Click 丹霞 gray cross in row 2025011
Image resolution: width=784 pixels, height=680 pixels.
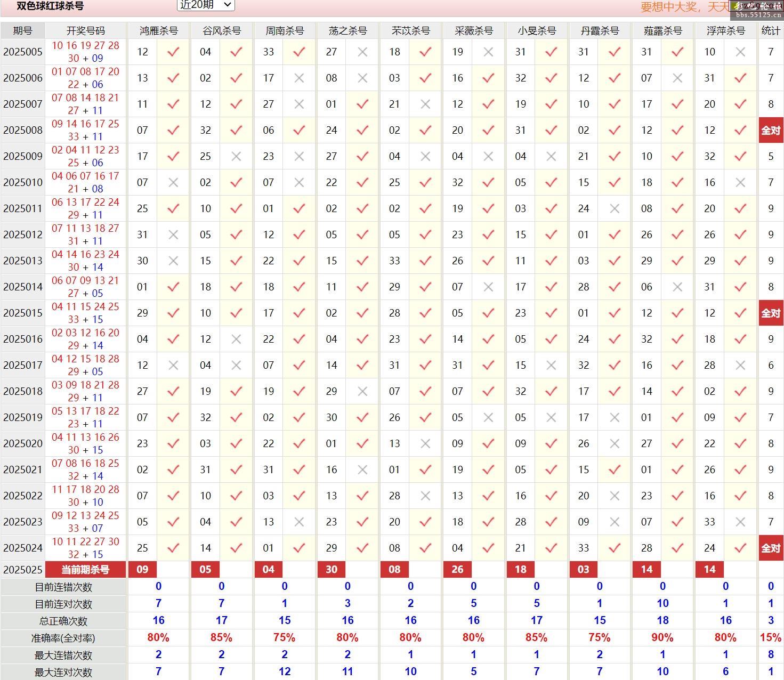click(615, 208)
